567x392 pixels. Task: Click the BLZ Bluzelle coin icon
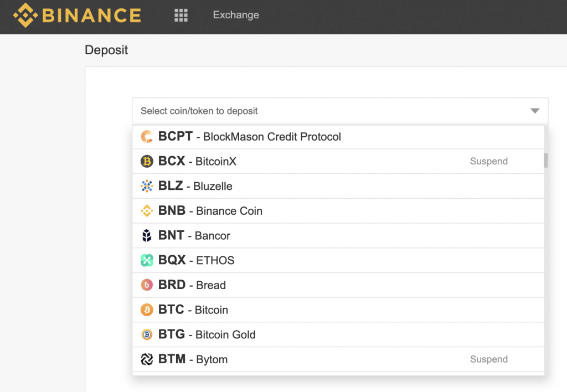tap(147, 186)
